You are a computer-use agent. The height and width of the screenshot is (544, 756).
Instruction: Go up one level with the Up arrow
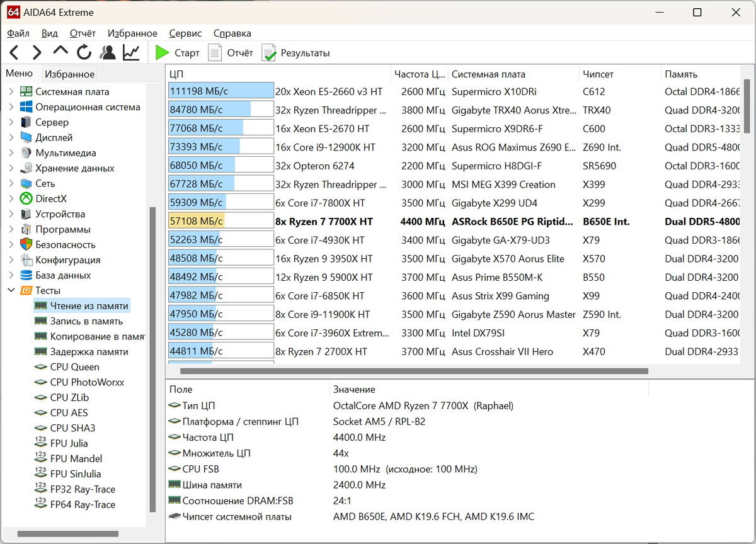(60, 52)
